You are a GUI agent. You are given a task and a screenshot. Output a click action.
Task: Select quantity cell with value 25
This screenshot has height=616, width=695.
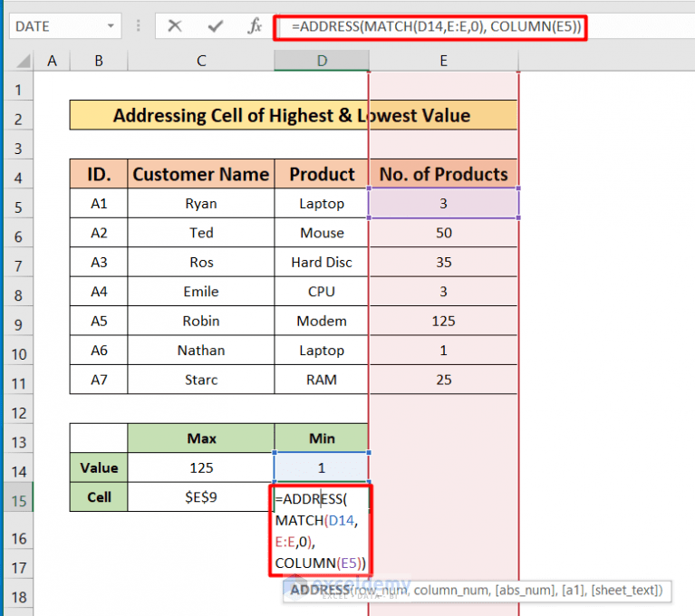(443, 380)
